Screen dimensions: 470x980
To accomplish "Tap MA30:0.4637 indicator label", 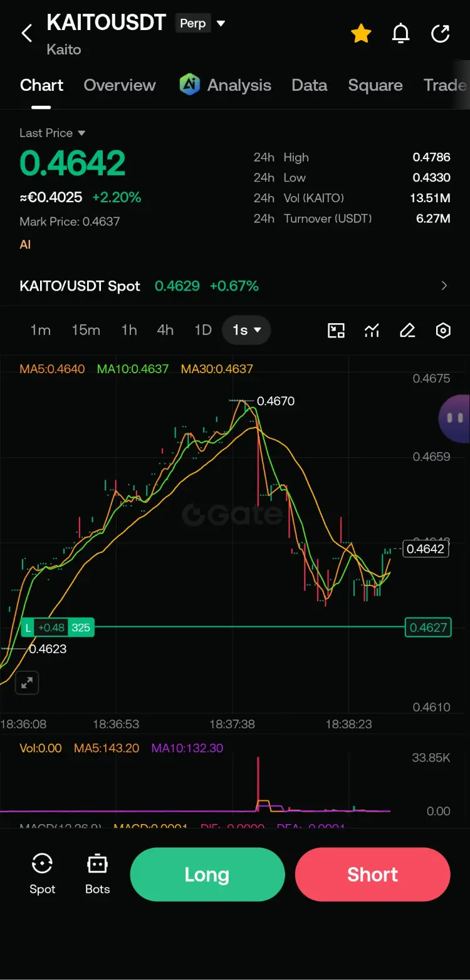I will pos(217,369).
